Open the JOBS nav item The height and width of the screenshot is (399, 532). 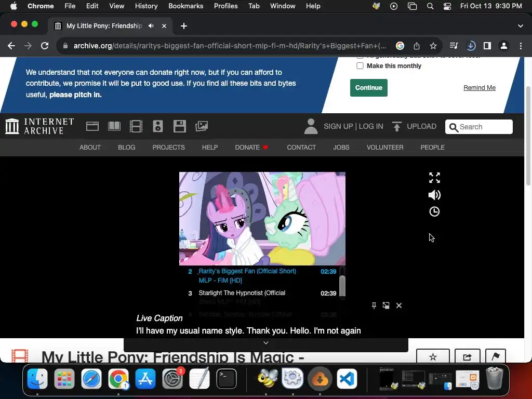341,147
